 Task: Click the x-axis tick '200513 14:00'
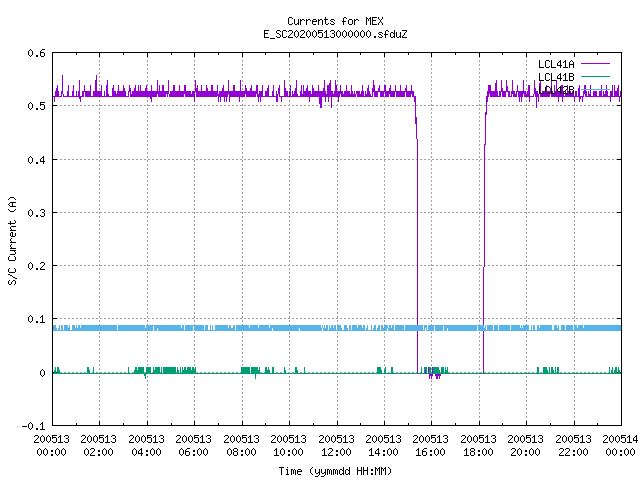(383, 446)
